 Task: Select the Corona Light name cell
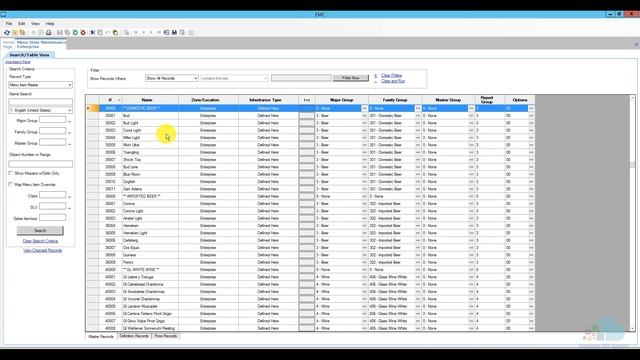point(150,211)
